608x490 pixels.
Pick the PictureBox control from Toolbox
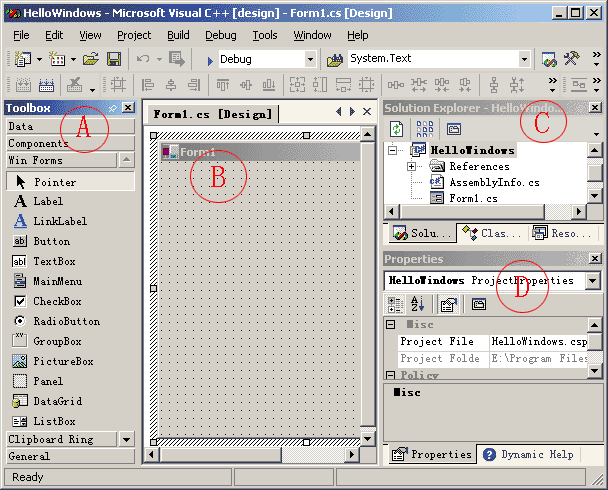(62, 361)
